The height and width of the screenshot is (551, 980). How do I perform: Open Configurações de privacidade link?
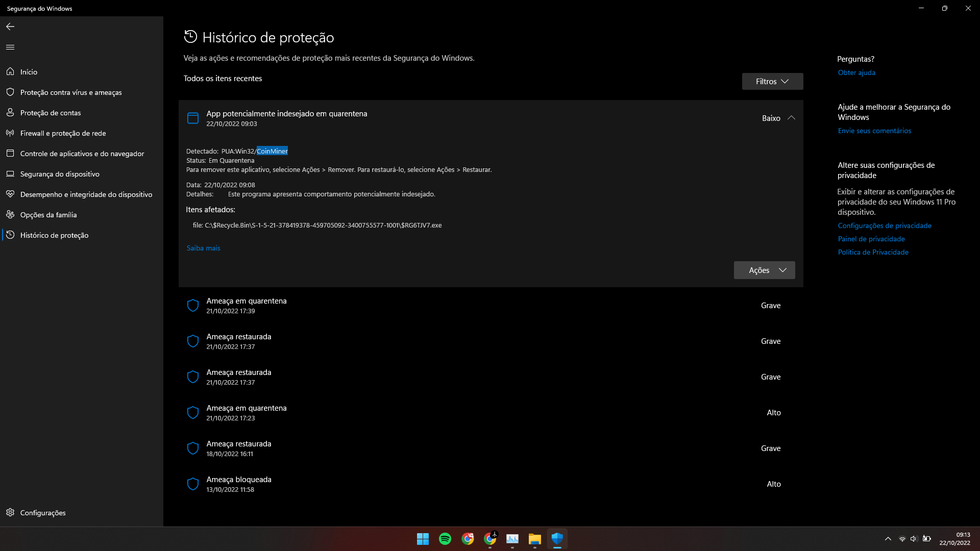(884, 226)
